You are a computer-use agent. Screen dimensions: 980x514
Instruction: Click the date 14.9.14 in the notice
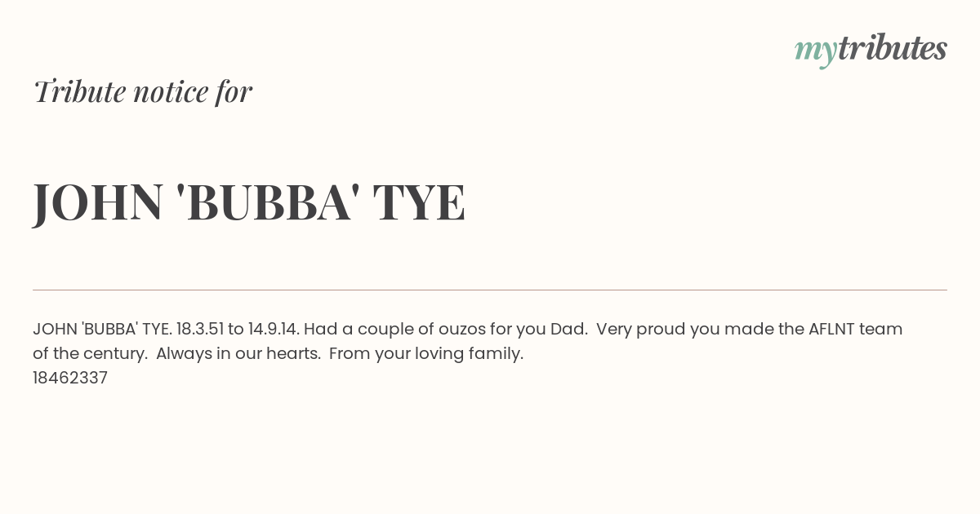tap(274, 329)
